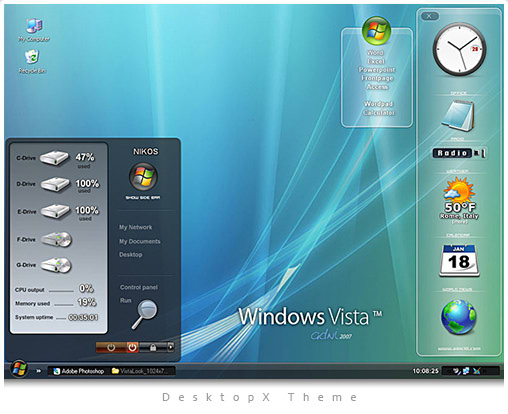Click the Windows orb above Show Side Bar
This screenshot has width=508, height=414.
tap(143, 177)
